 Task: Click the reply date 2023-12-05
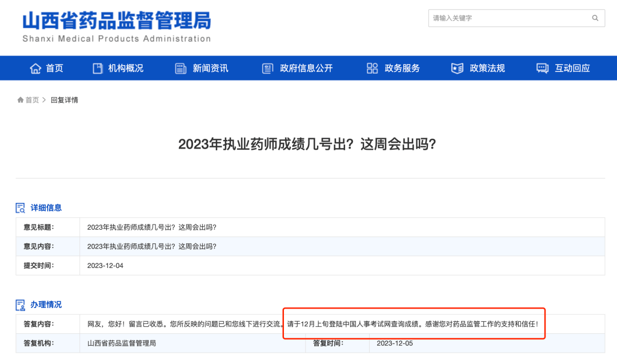(395, 343)
